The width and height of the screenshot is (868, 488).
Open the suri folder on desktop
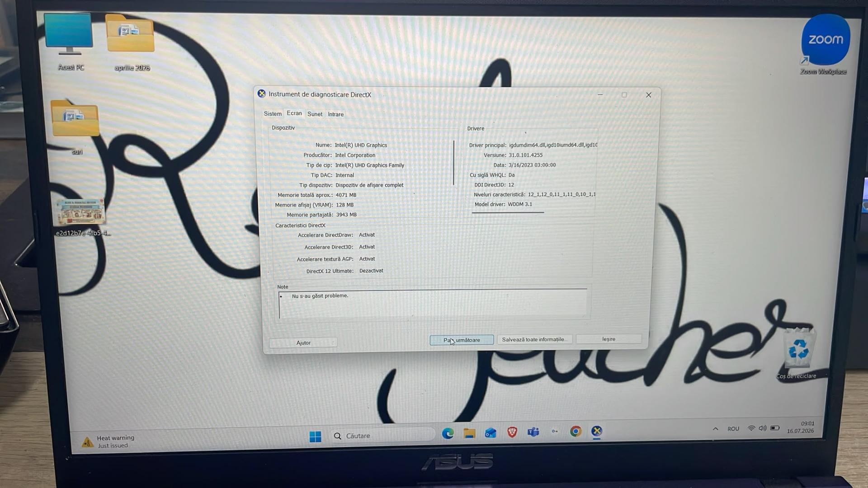75,127
